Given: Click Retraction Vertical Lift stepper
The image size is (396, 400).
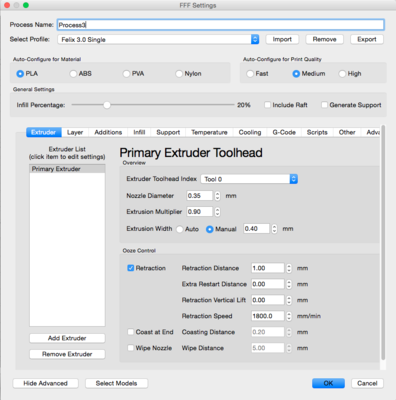Looking at the screenshot, I should pos(289,300).
